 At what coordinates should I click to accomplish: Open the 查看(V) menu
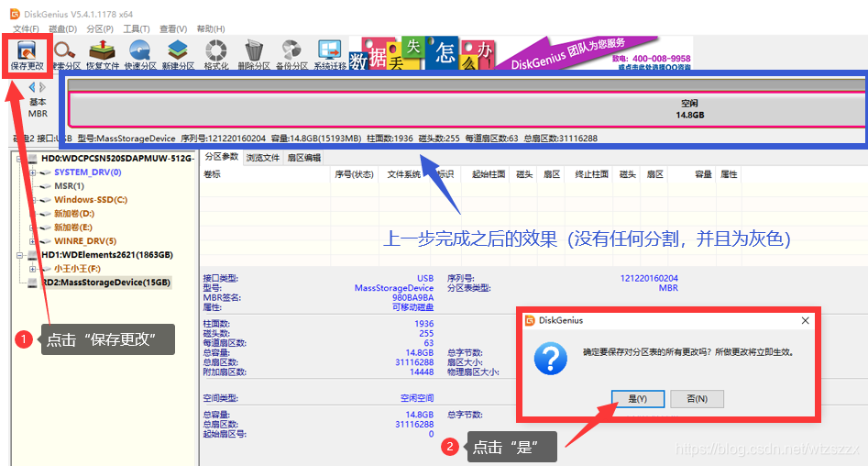tap(173, 28)
